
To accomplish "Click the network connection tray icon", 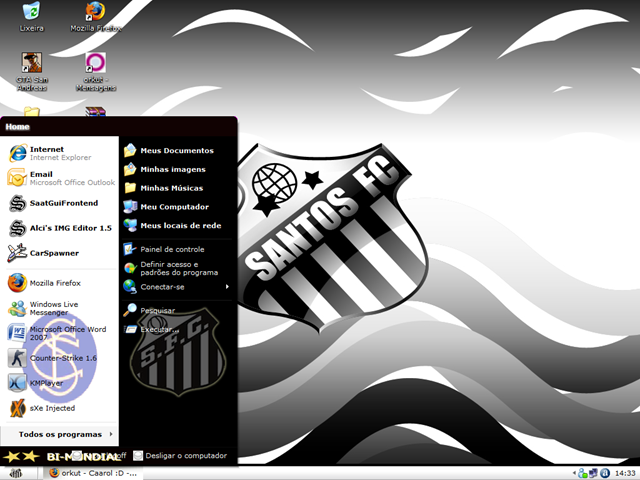I will (x=593, y=473).
